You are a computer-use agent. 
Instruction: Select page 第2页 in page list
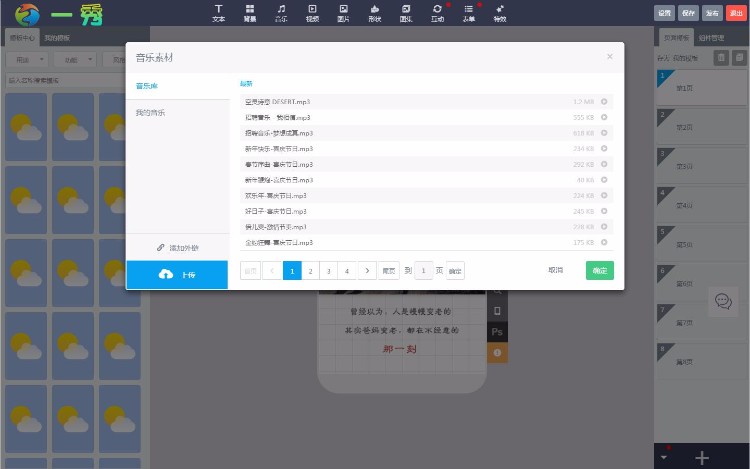pyautogui.click(x=702, y=127)
